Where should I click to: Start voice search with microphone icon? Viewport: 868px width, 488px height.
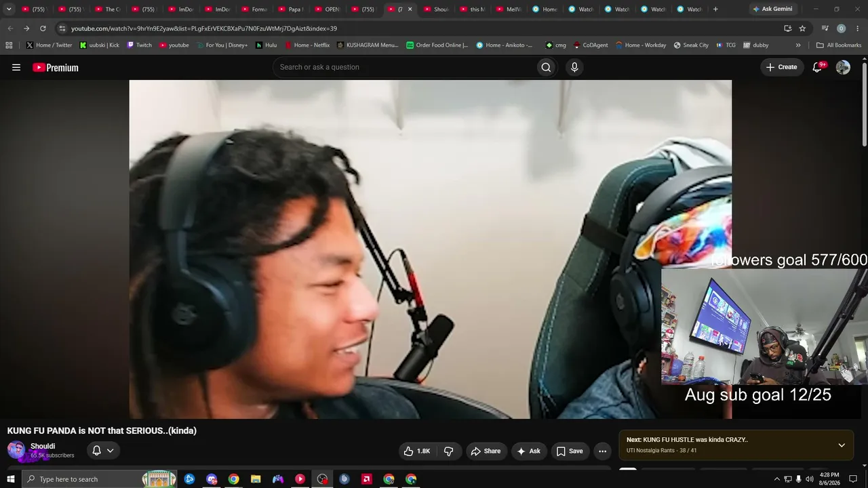click(574, 67)
